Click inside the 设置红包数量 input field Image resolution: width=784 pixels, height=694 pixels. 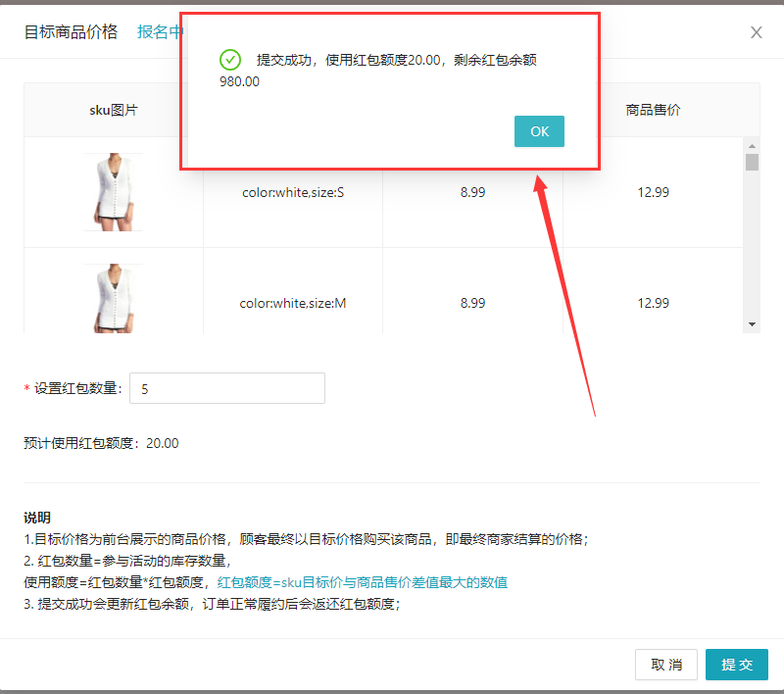(227, 388)
